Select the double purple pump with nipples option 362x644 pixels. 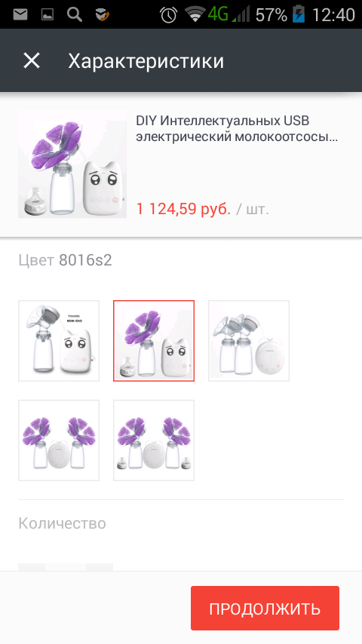tap(154, 440)
